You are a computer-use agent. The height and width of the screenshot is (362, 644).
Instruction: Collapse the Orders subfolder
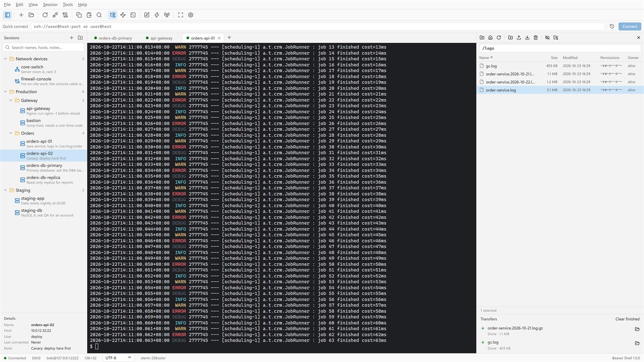tap(11, 133)
